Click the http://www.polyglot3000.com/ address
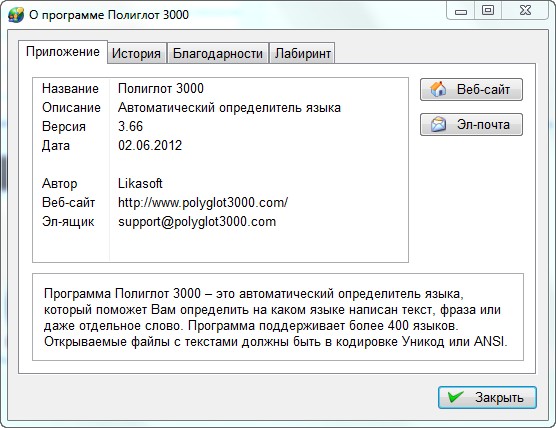Image resolution: width=556 pixels, height=428 pixels. click(203, 202)
